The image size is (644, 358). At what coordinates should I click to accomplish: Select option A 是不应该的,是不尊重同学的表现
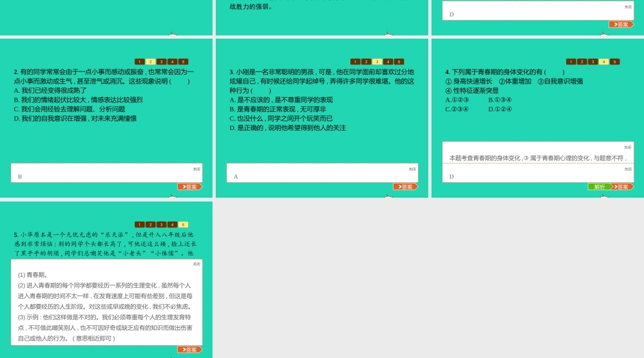click(x=281, y=100)
